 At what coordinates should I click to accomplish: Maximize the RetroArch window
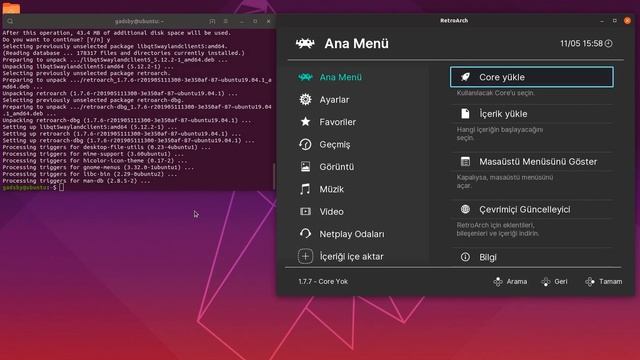pyautogui.click(x=615, y=20)
